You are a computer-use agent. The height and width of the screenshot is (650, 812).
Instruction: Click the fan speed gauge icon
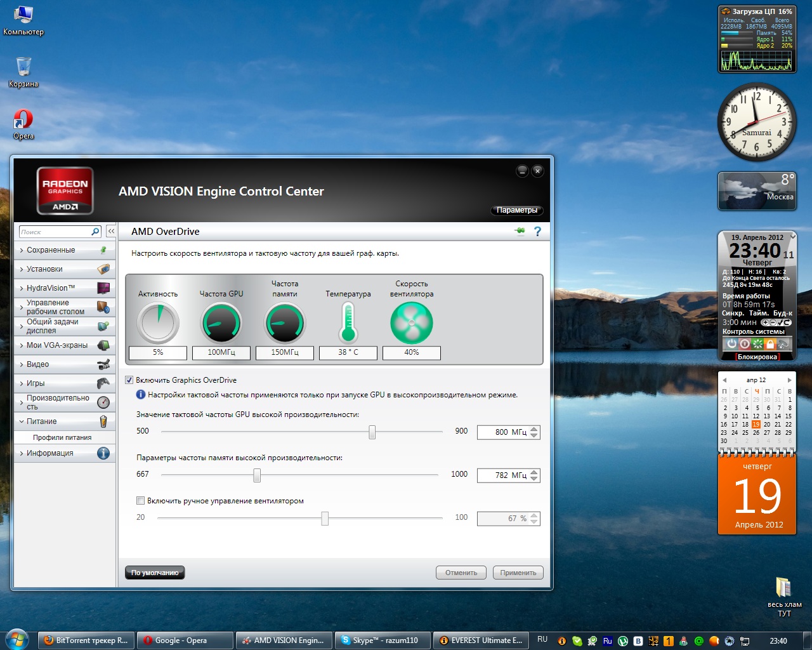point(412,322)
